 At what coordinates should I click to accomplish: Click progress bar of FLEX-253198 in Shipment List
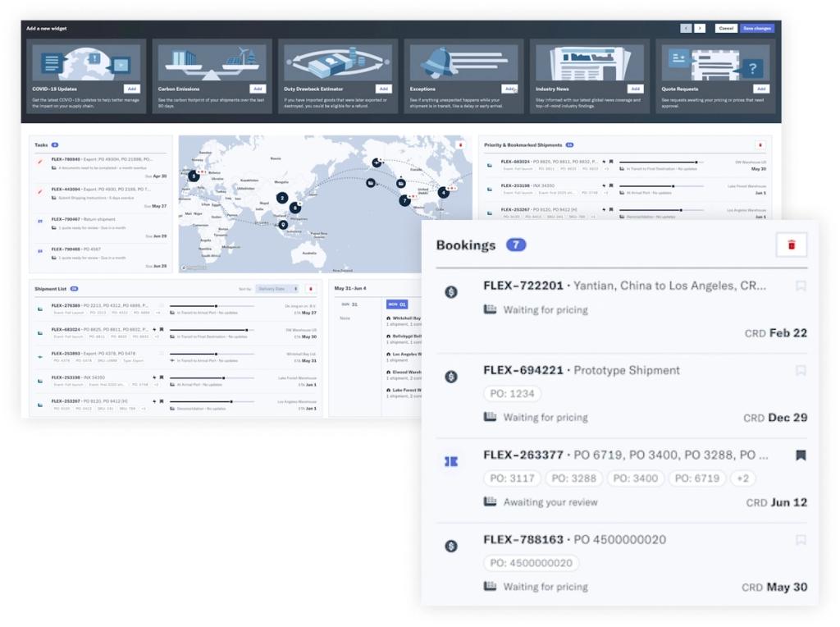(x=212, y=378)
